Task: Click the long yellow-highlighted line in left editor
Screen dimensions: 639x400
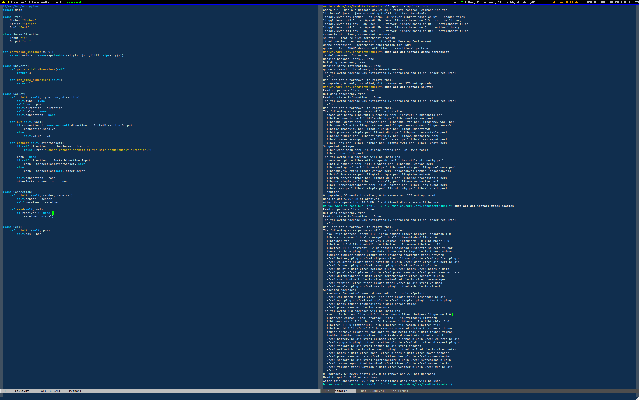Action: tap(90, 149)
